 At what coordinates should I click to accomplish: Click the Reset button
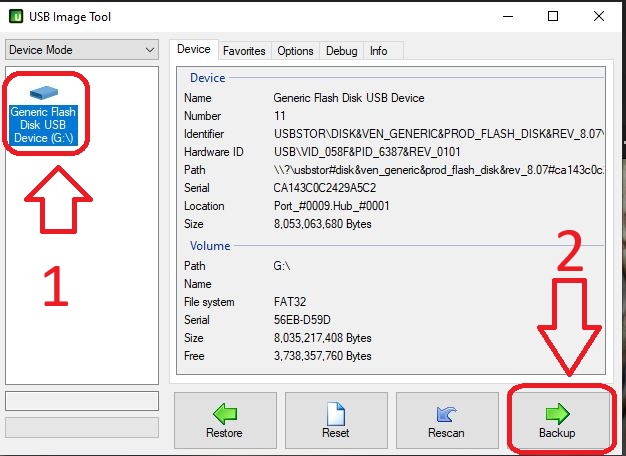(x=336, y=420)
